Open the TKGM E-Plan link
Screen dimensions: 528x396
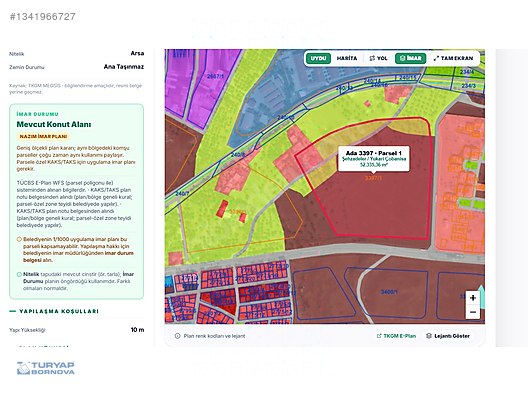coord(396,336)
